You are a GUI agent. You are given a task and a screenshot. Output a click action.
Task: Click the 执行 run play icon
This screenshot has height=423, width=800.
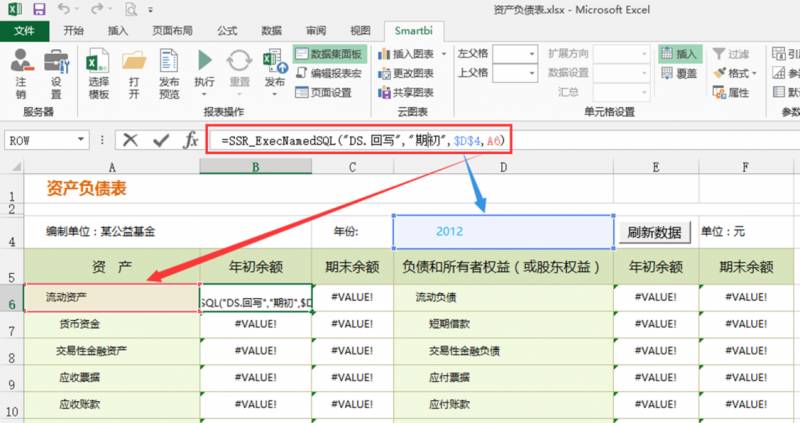click(204, 60)
